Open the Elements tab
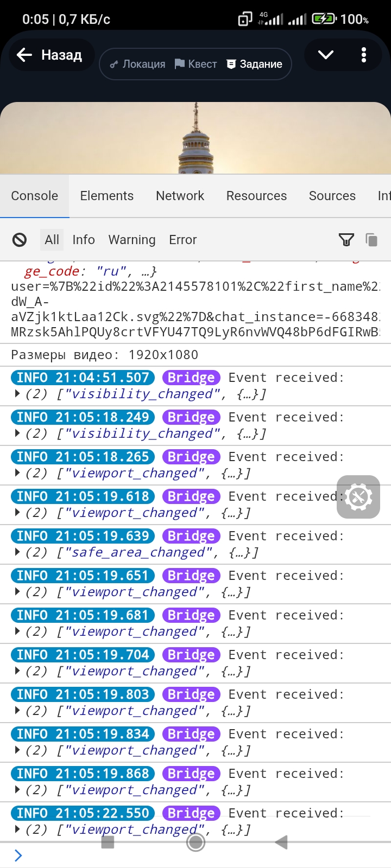This screenshot has height=868, width=391. [x=106, y=196]
